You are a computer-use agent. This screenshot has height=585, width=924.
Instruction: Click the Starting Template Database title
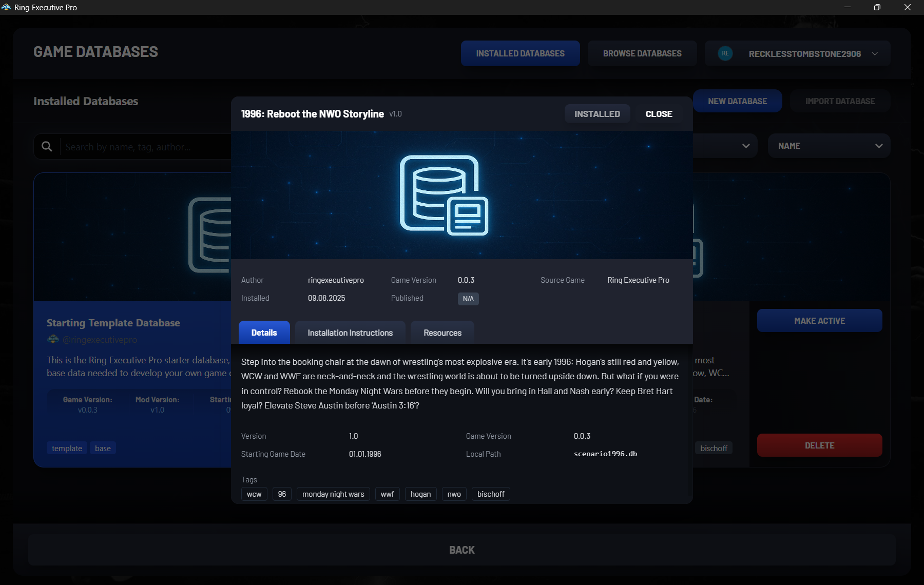point(113,323)
